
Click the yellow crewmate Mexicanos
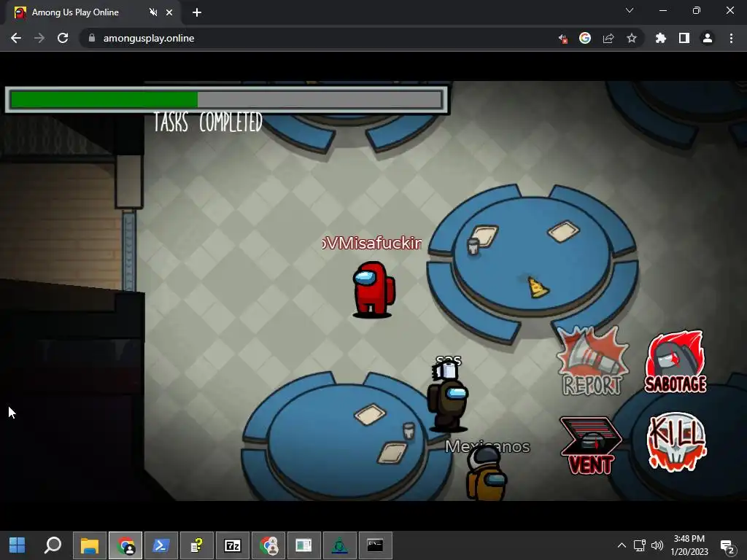(487, 474)
